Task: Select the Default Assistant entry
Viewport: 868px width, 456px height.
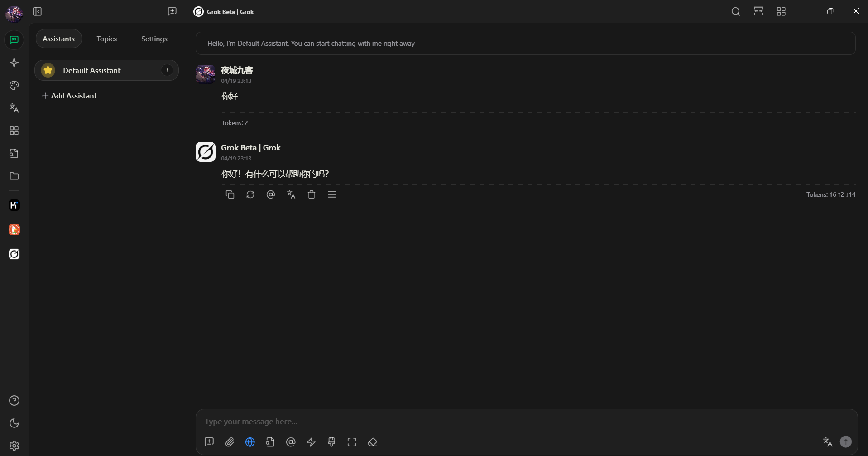Action: [106, 70]
